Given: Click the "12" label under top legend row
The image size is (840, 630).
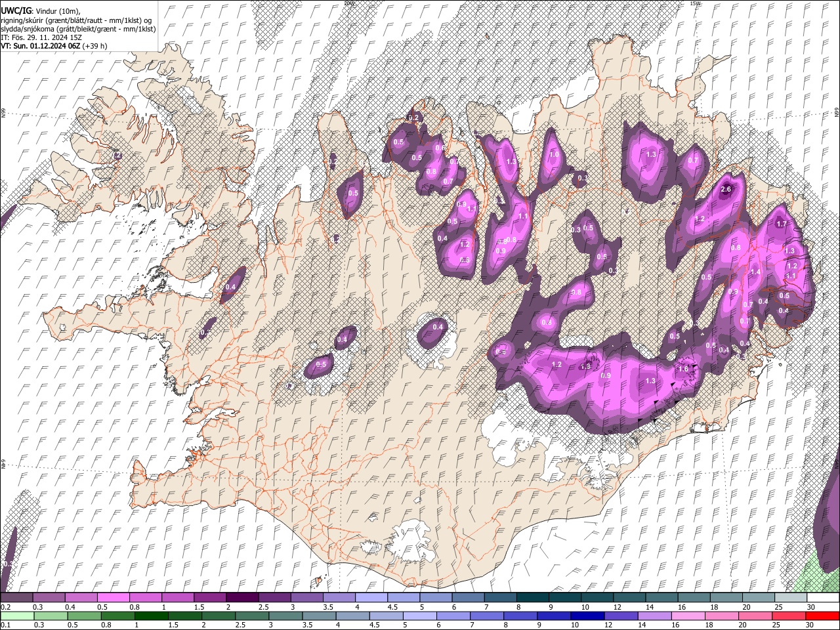Looking at the screenshot, I should 617,607.
